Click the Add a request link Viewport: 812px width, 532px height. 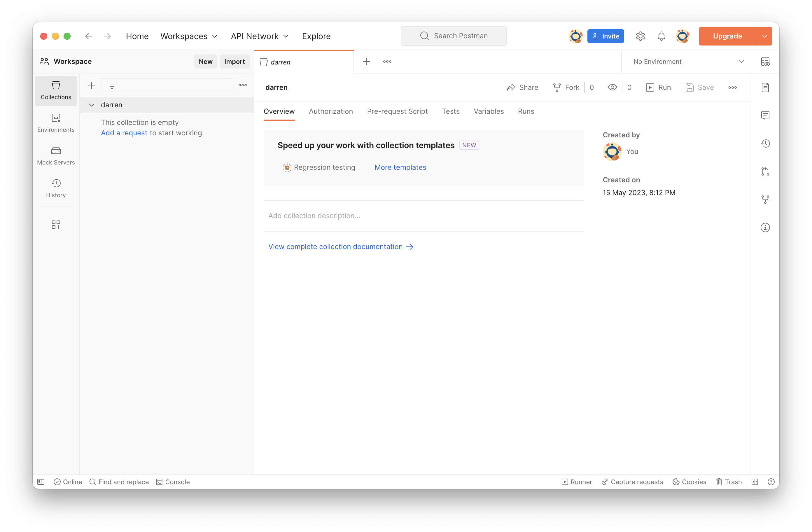pos(124,133)
